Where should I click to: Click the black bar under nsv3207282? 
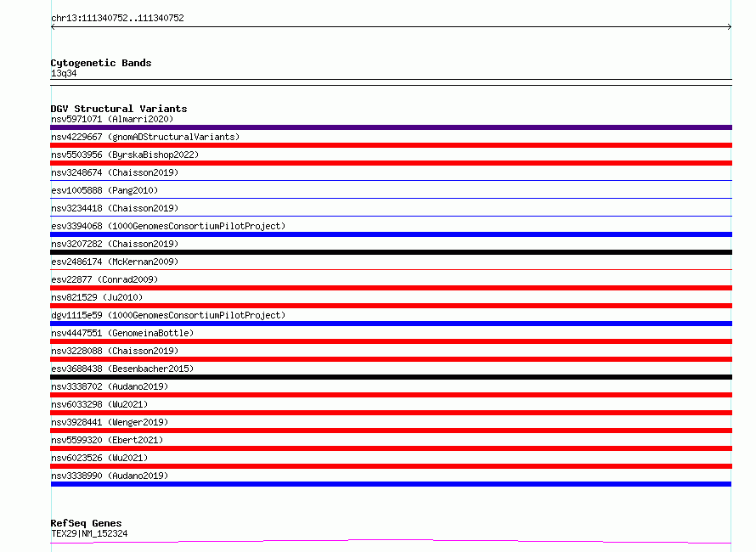point(391,252)
